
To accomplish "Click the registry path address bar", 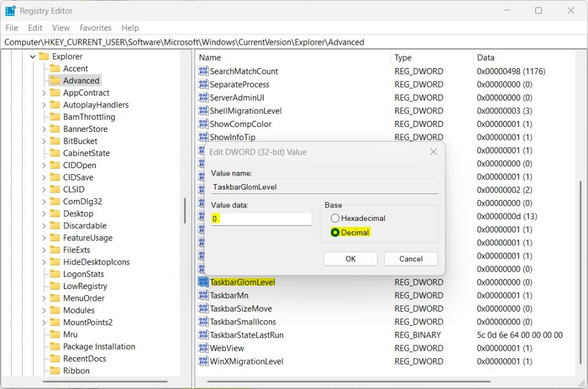I will (294, 42).
